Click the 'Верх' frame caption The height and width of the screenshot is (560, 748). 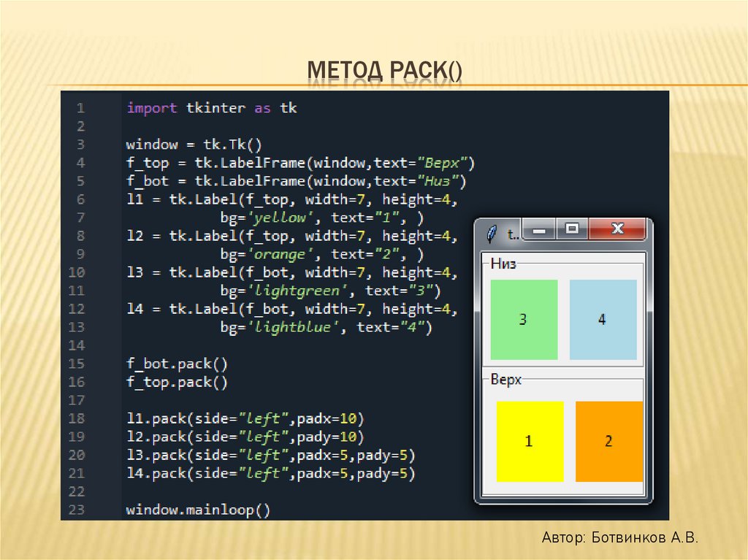[x=506, y=380]
